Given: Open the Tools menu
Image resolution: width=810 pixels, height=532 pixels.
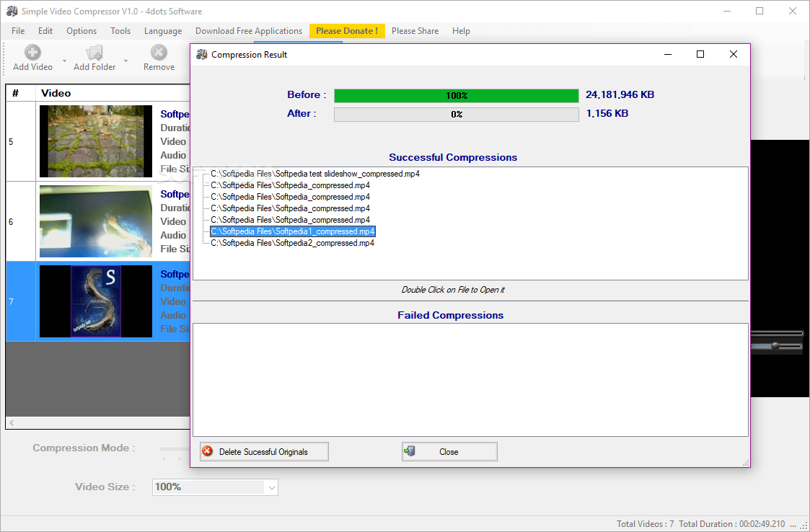Looking at the screenshot, I should [x=120, y=30].
